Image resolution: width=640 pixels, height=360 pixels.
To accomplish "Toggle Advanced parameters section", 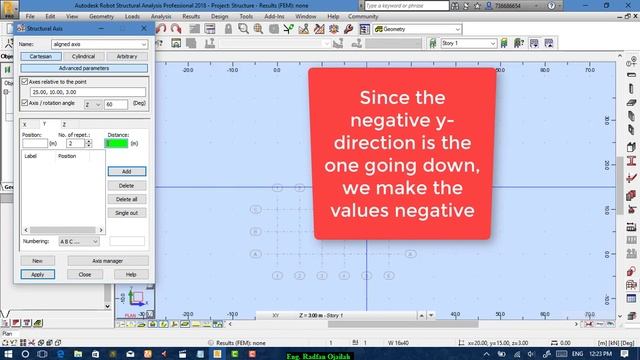I will pos(84,68).
